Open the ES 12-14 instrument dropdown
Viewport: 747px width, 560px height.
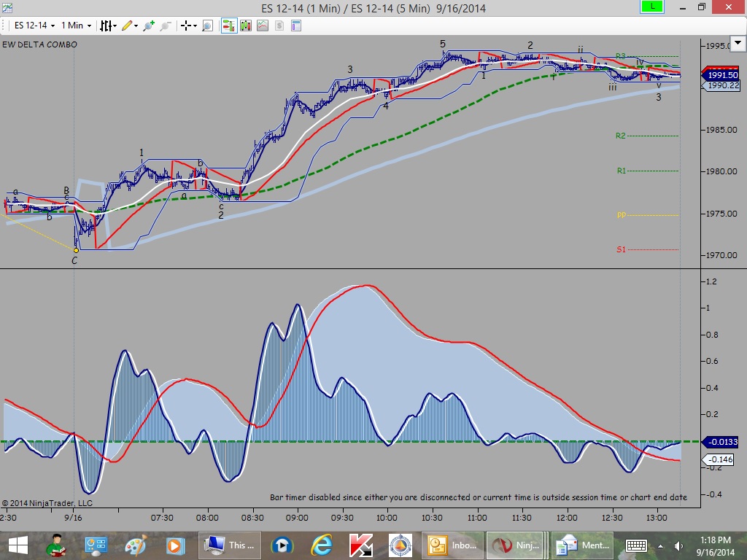tap(34, 26)
